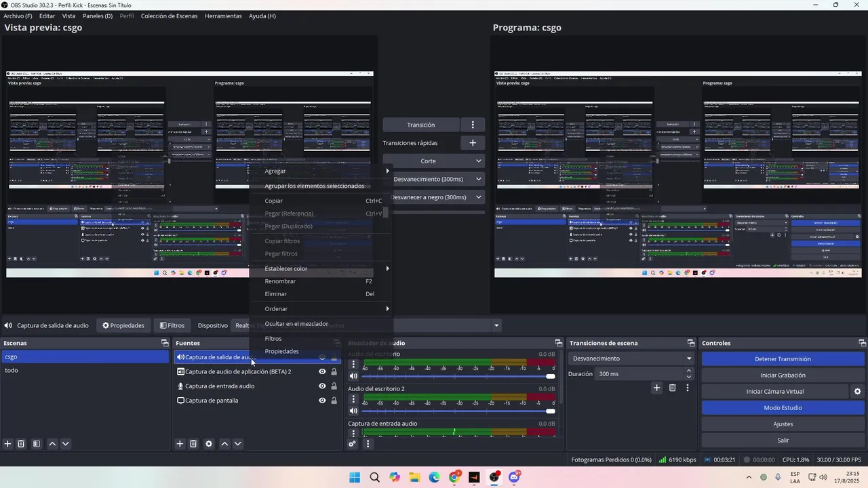The height and width of the screenshot is (488, 868).
Task: Toggle lock on Captura de entrada audio source
Action: coord(334,386)
